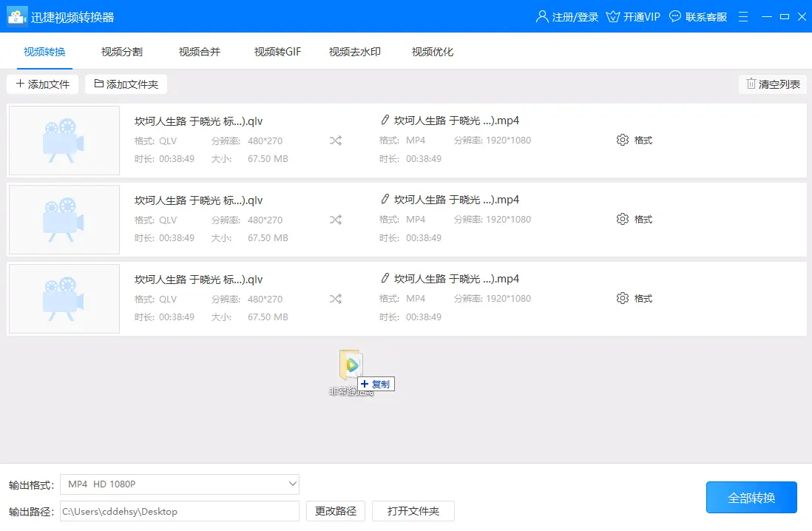
Task: Click the shuffle arrows icon in third row
Action: (x=336, y=299)
